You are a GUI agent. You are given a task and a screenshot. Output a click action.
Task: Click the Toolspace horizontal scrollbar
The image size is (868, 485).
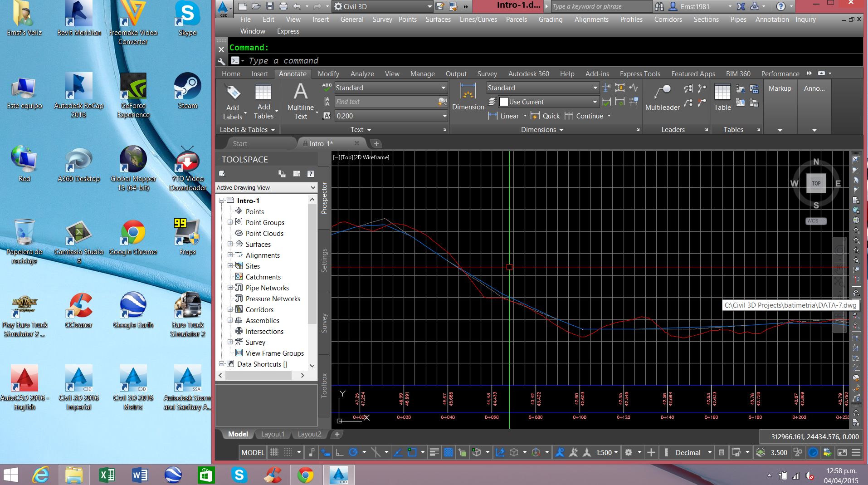tap(261, 376)
